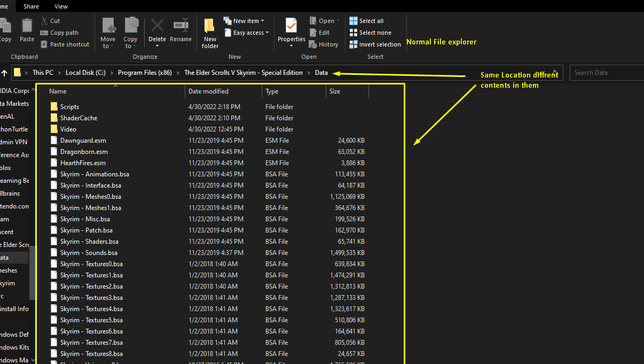The width and height of the screenshot is (644, 364).
Task: Click Copy path in Clipboard group
Action: coord(59,33)
